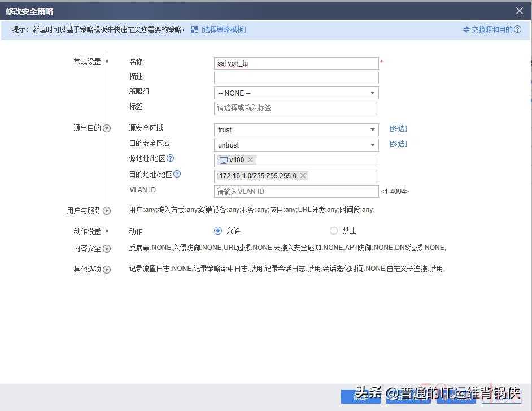Expand the 其他选项 section
This screenshot has width=532, height=411.
[x=107, y=270]
